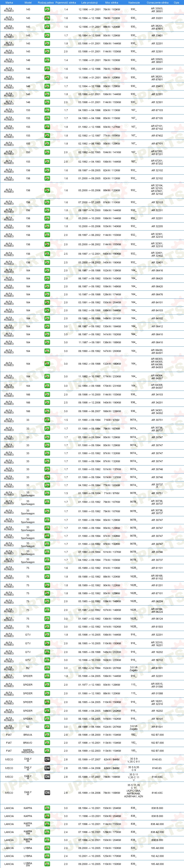This screenshot has width=184, height=868.
Task: Click diesel ON icon in IVECO 8140.63. 07.2007 row
Action: tap(47, 759)
